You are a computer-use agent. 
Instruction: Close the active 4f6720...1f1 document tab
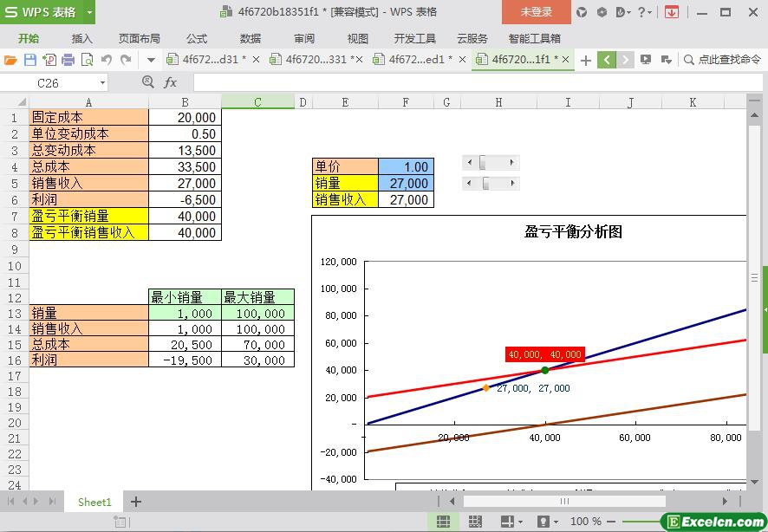click(x=565, y=60)
